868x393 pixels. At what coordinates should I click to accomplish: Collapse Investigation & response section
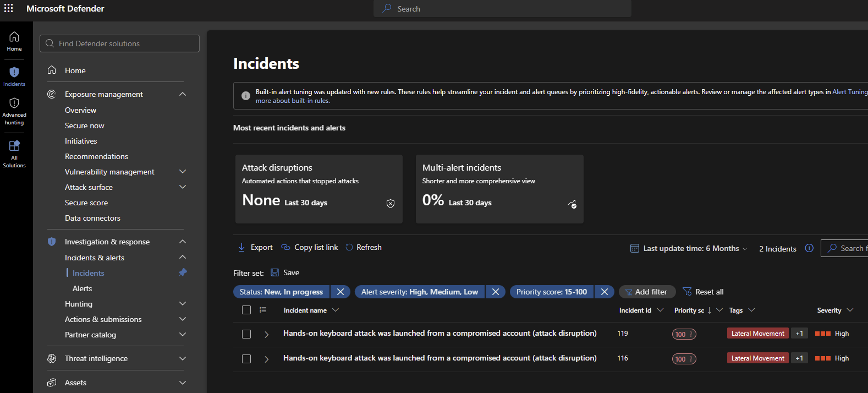tap(183, 242)
